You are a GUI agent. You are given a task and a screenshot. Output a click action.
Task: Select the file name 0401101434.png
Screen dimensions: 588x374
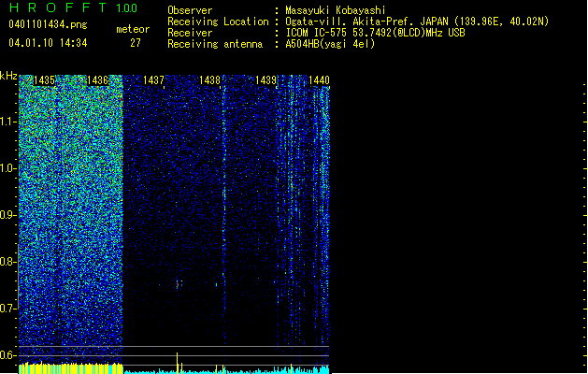(48, 24)
